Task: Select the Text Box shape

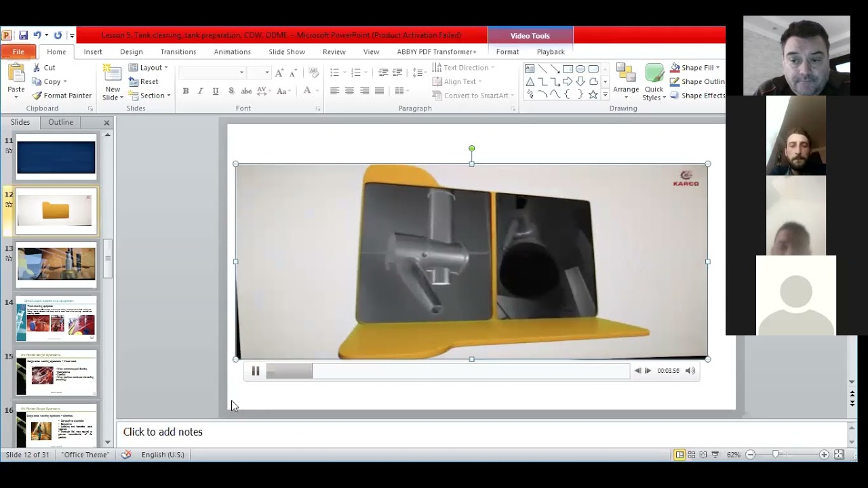Action: [x=530, y=68]
